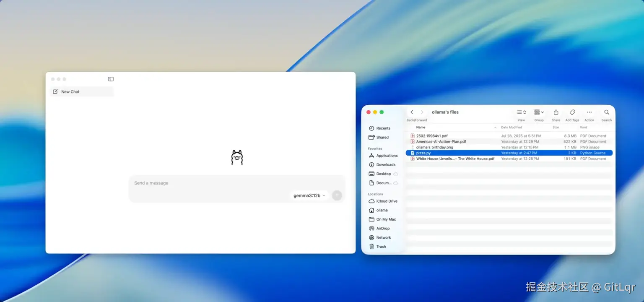Open Recents in the Finder sidebar

[384, 128]
